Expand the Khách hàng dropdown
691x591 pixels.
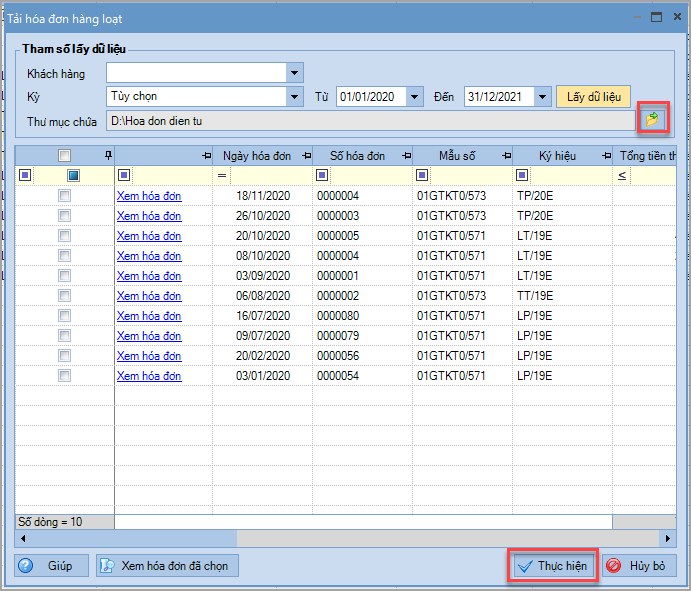click(x=294, y=73)
